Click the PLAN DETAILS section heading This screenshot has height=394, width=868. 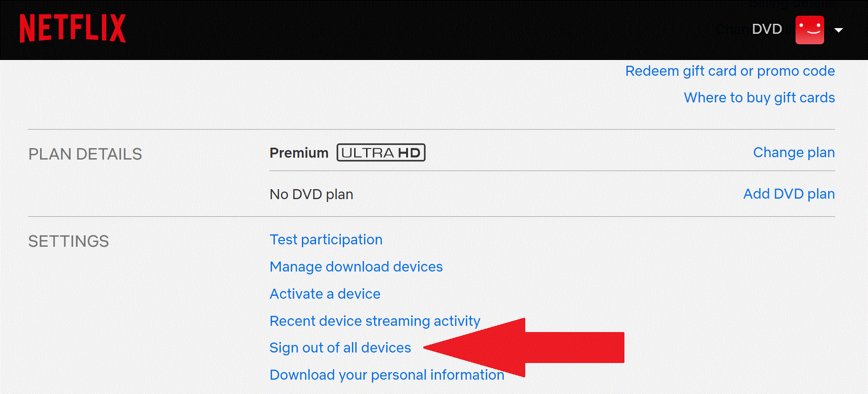(85, 154)
